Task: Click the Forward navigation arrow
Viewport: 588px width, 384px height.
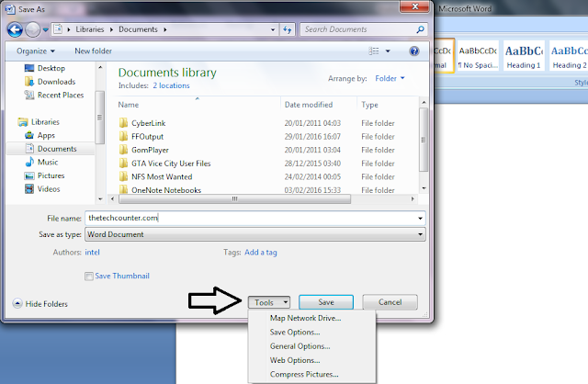Action: coord(33,29)
